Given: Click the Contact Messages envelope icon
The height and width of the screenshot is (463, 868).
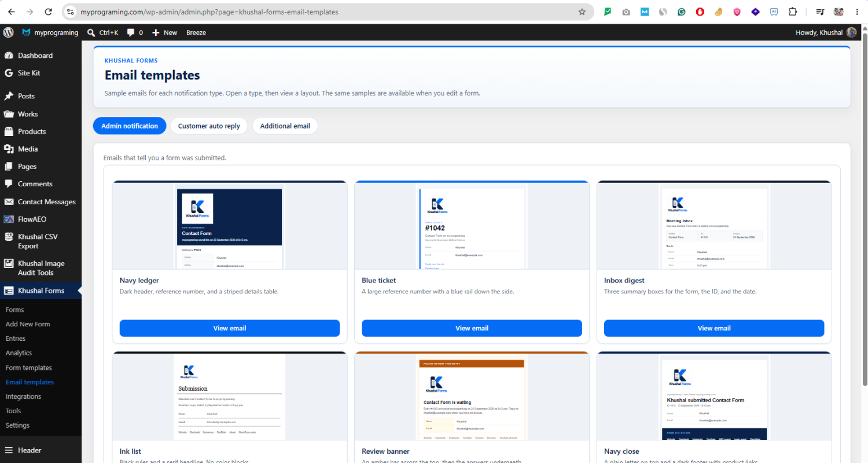Looking at the screenshot, I should (9, 202).
